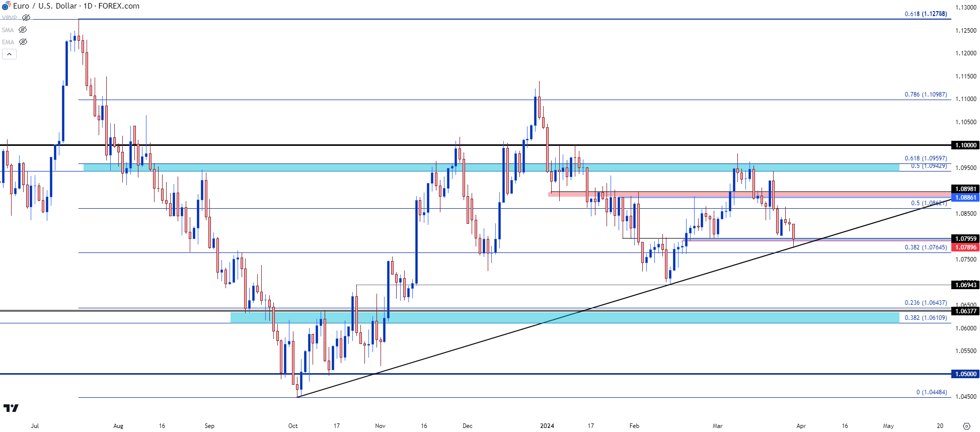Select the 1.06377 price label
This screenshot has height=432, width=980.
965,311
